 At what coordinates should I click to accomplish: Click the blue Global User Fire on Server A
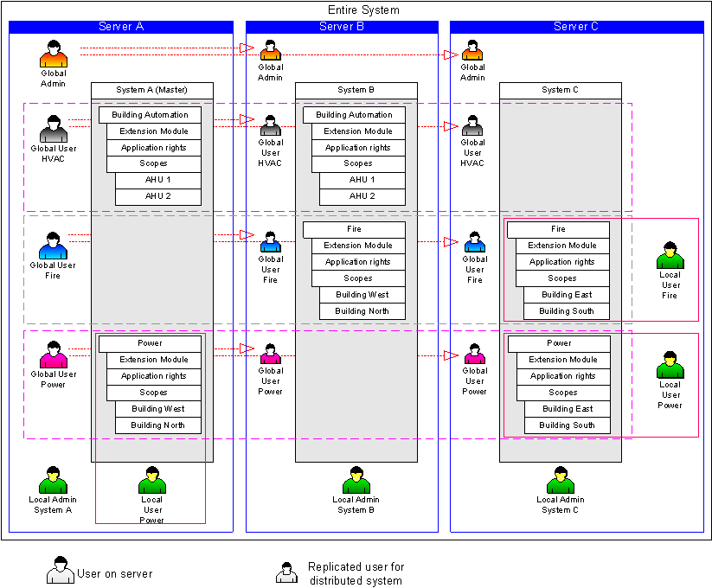tap(54, 246)
